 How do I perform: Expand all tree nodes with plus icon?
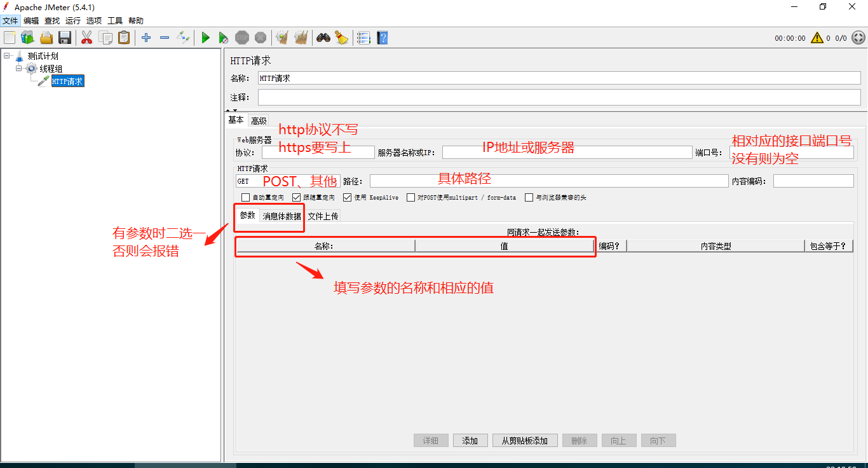[146, 38]
